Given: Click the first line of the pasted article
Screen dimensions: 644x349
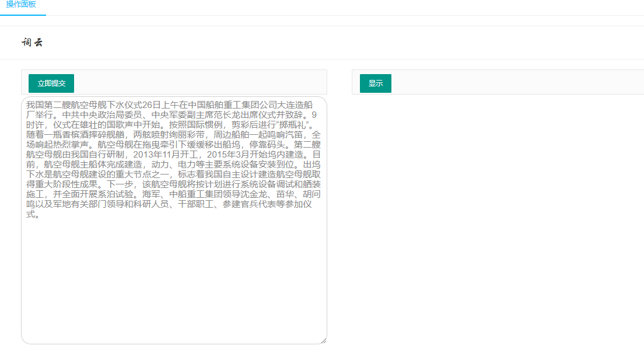Looking at the screenshot, I should tap(173, 104).
